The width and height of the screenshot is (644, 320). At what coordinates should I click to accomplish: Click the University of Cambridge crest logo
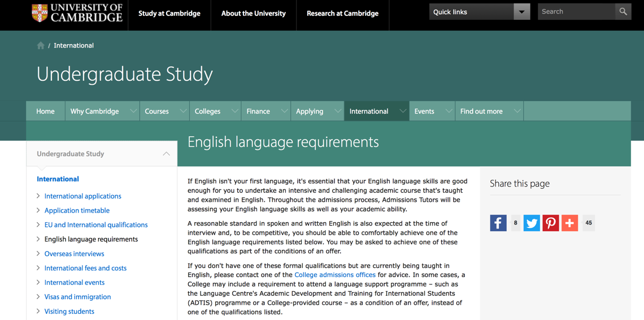pos(40,13)
